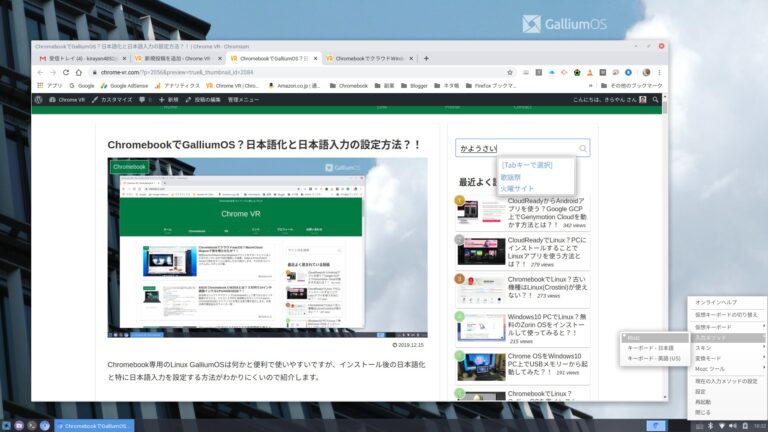
Task: Open the ネタ帳 bookmark folder
Action: (x=446, y=86)
